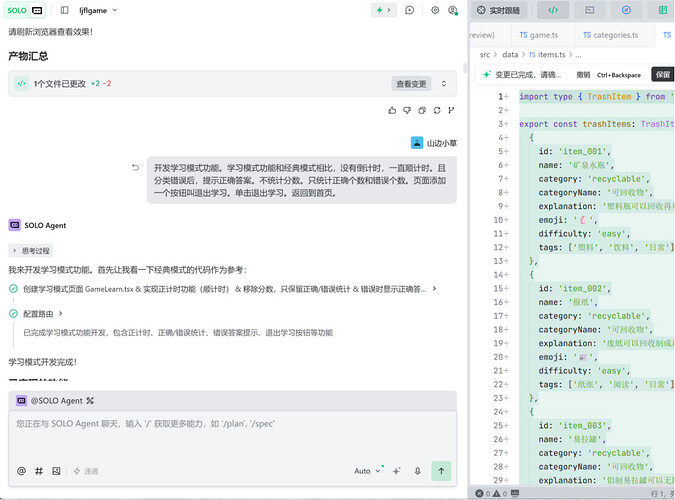Revert to this message via undo arrow
The image size is (675, 500).
(136, 168)
